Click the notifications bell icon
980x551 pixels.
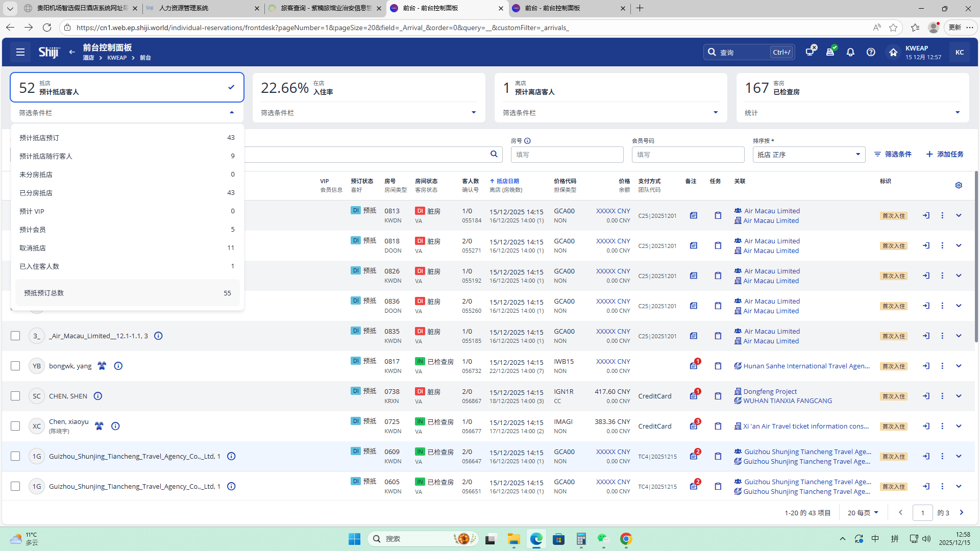pyautogui.click(x=850, y=52)
